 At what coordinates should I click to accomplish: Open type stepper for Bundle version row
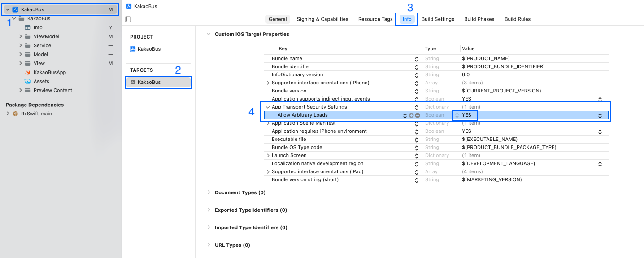point(417,91)
